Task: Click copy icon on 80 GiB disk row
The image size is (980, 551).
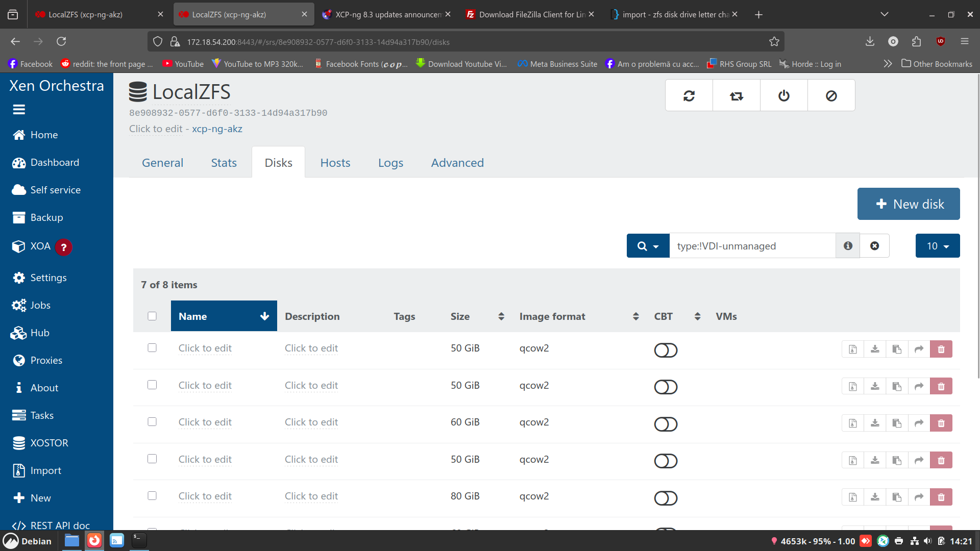Action: click(897, 497)
